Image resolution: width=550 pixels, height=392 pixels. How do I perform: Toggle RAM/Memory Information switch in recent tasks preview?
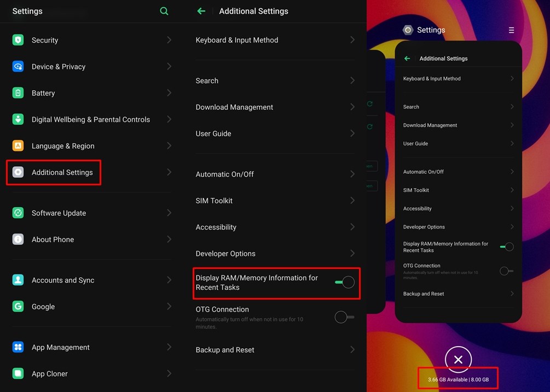507,247
